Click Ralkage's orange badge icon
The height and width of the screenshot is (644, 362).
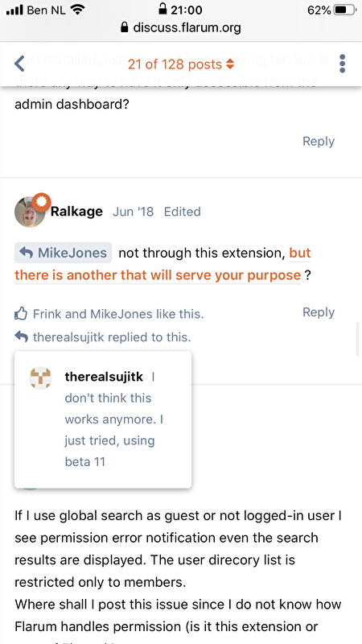42,203
